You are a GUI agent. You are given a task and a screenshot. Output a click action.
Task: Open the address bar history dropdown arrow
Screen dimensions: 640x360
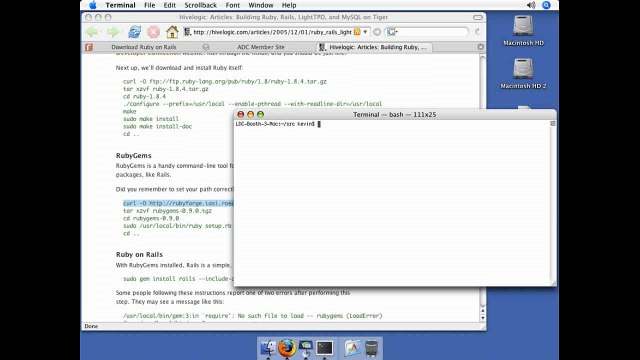[365, 32]
